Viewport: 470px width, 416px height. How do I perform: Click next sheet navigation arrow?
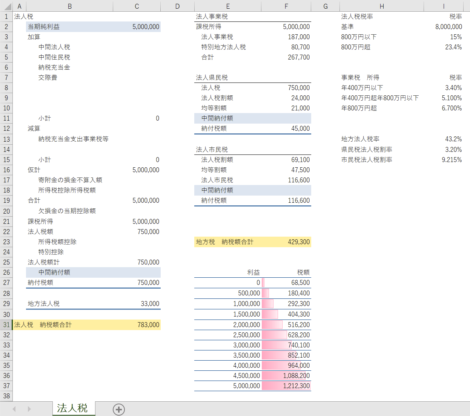tap(29, 409)
